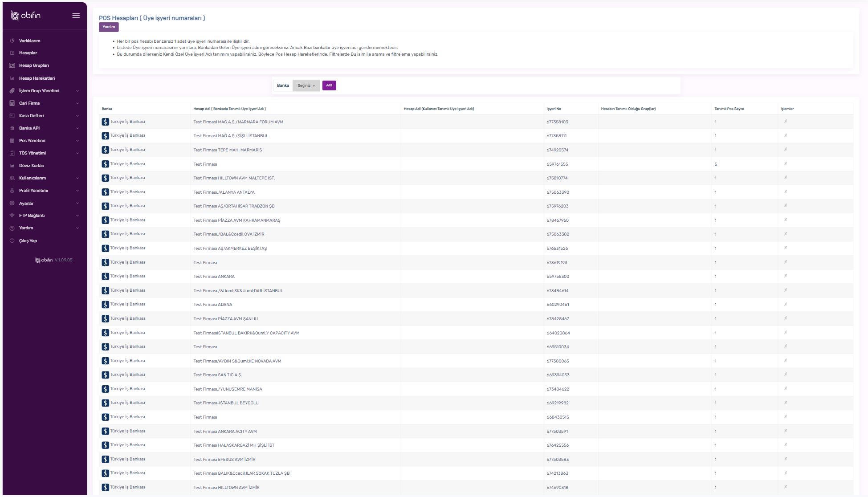This screenshot has width=868, height=497.
Task: Click edit icon for isyeri no 659761555
Action: pos(785,163)
